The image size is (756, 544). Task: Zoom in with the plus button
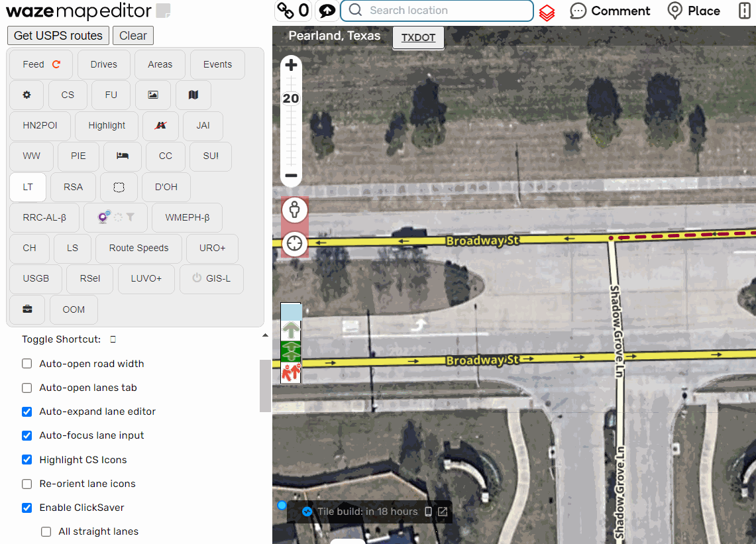(291, 65)
